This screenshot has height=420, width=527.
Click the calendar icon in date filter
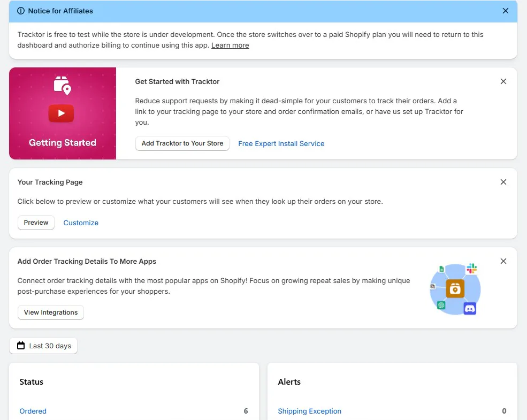tap(21, 346)
